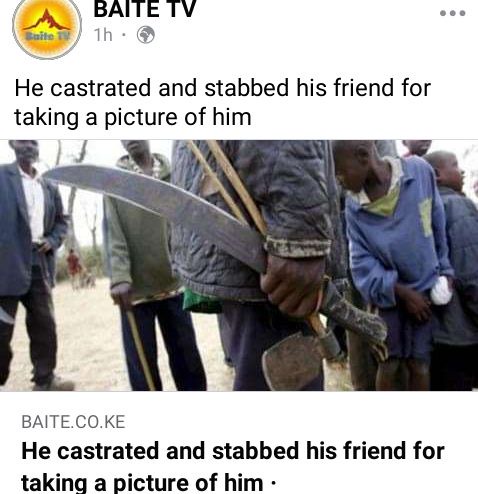Click the 1h post timestamp
Image resolution: width=478 pixels, height=494 pixels.
click(103, 35)
